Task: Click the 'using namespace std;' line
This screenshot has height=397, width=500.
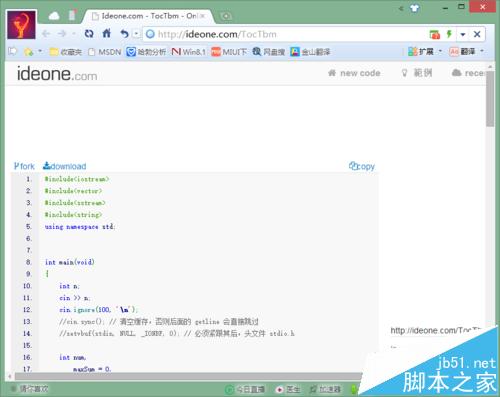Action: (x=80, y=227)
